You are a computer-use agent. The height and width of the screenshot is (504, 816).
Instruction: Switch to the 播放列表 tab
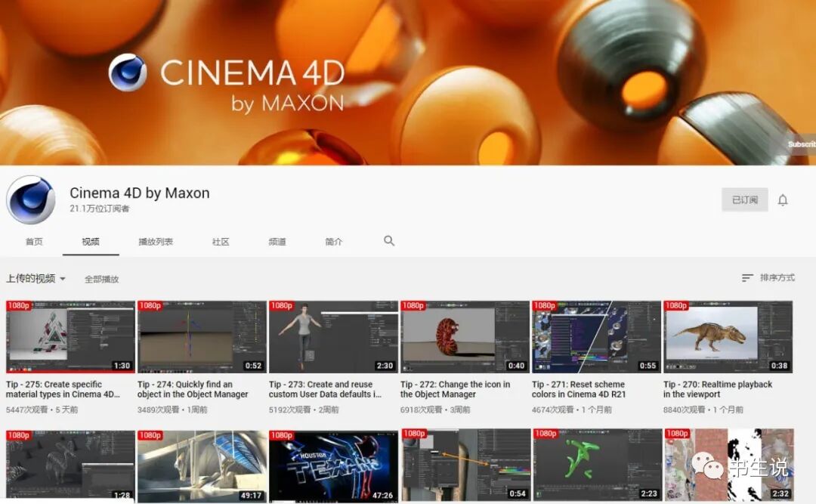(154, 240)
